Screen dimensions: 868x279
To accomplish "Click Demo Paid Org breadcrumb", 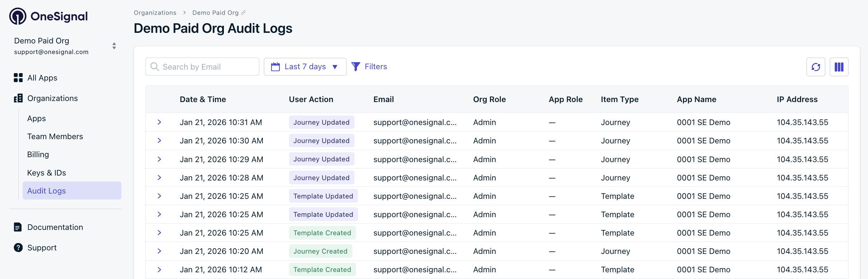I will tap(215, 13).
